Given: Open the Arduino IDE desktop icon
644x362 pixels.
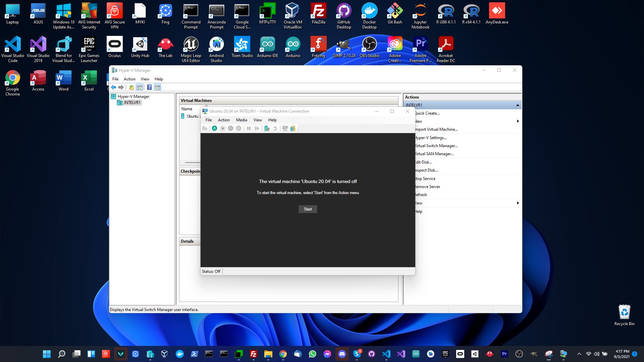Looking at the screenshot, I should point(267,47).
